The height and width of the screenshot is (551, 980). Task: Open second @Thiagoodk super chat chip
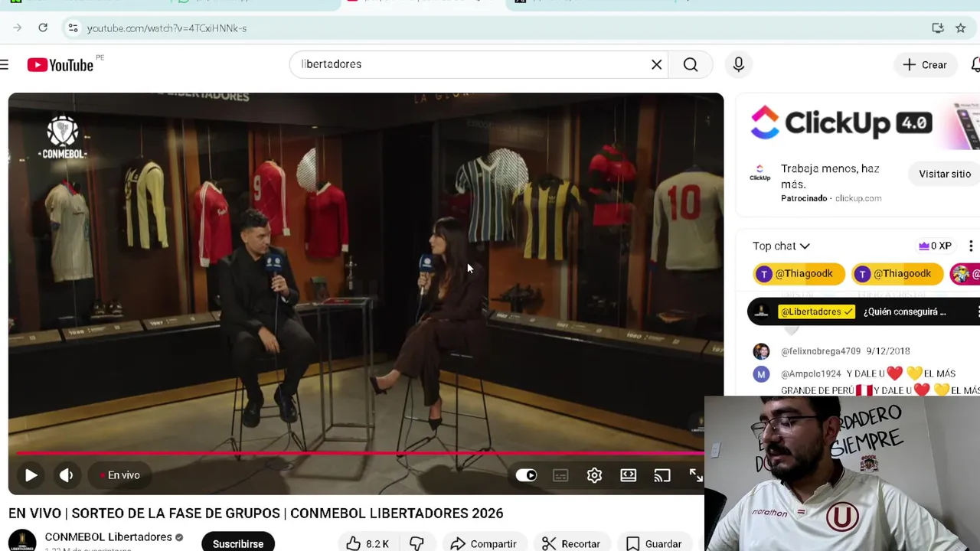[x=897, y=274]
